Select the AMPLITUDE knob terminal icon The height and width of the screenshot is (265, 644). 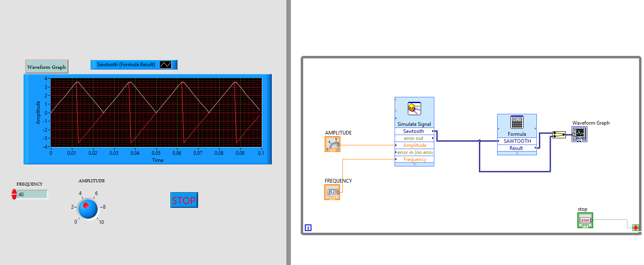pyautogui.click(x=332, y=144)
